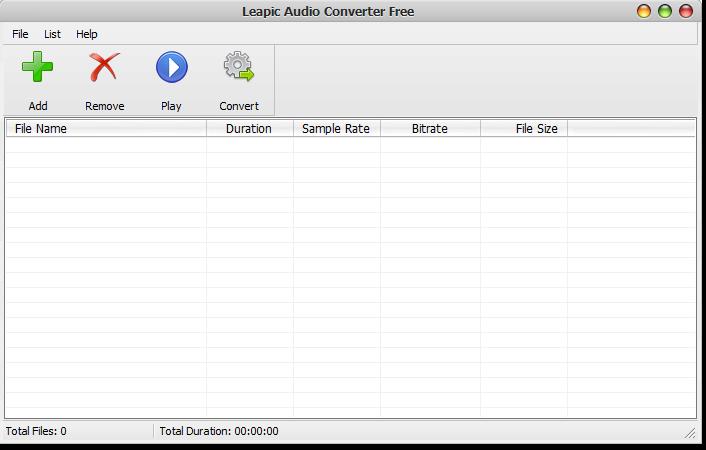
Task: Sort by the Duration column header
Action: [249, 129]
